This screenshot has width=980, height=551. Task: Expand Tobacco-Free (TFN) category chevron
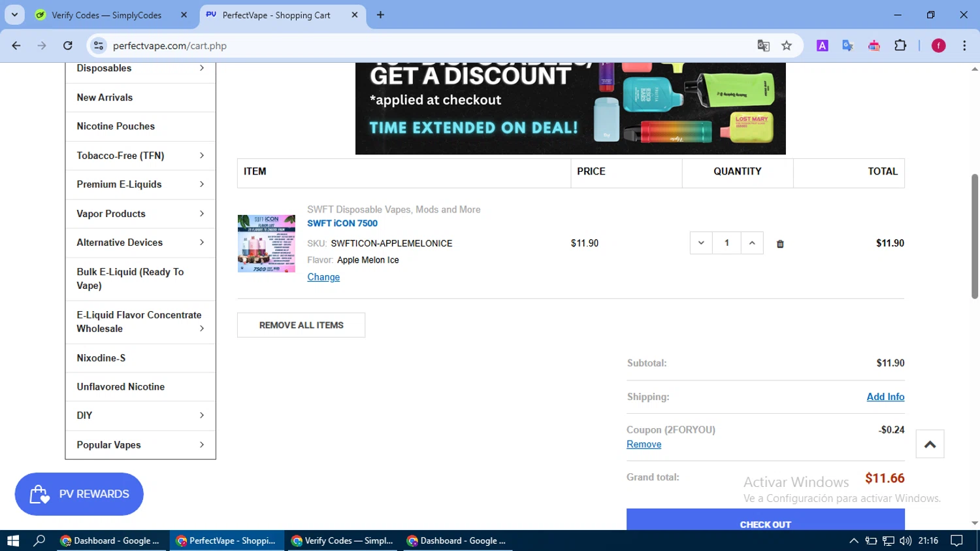tap(202, 156)
